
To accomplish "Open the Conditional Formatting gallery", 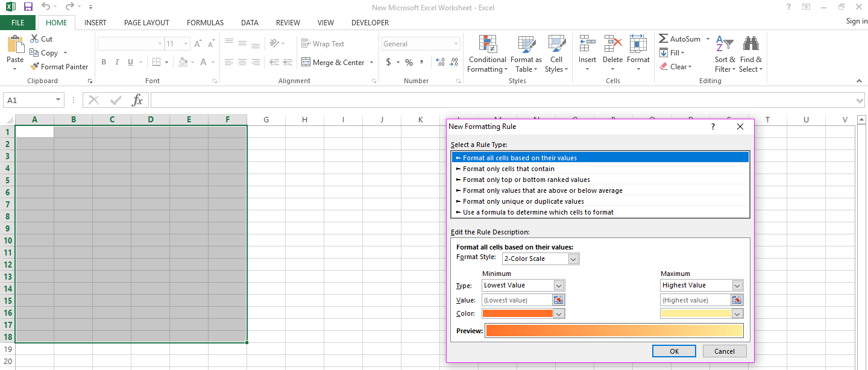I will point(487,53).
